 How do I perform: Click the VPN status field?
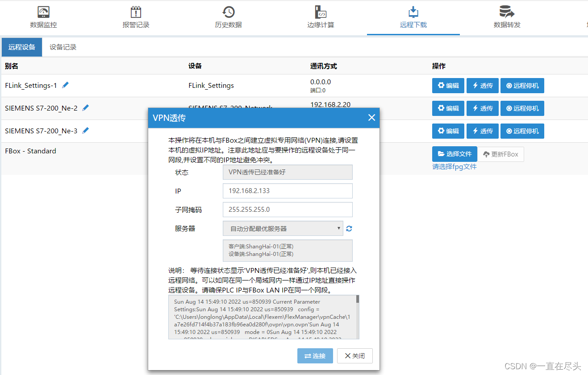(288, 172)
